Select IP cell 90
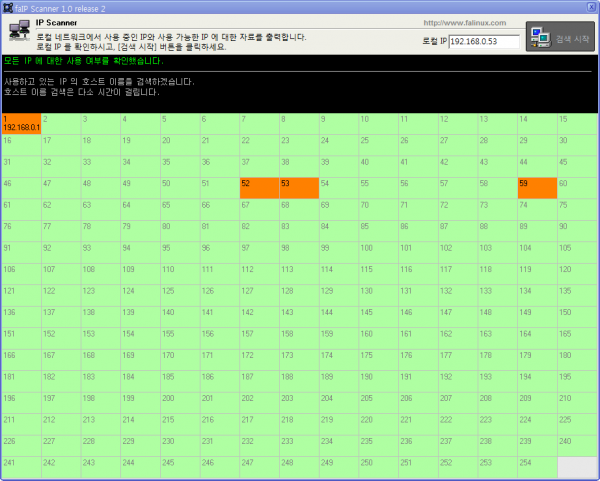The height and width of the screenshot is (481, 600). (577, 231)
